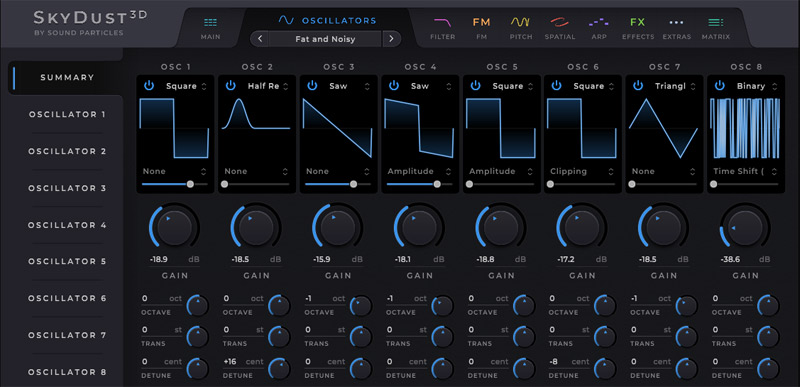Open the Spatial section icon
Viewport: 800px width, 387px height.
tap(560, 22)
